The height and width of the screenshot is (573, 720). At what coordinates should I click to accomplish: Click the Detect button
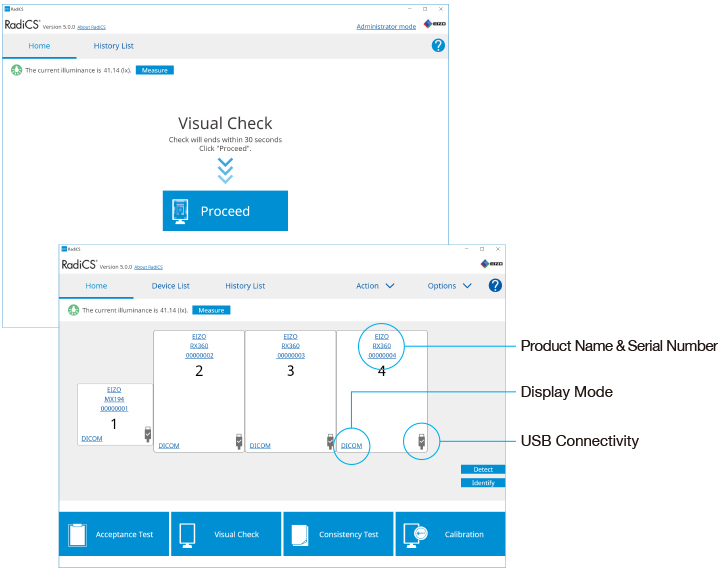pos(483,470)
